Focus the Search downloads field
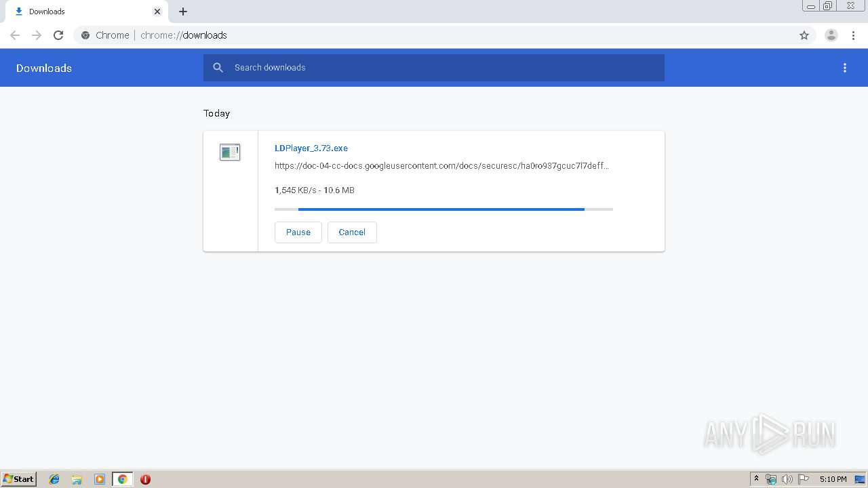 pos(434,68)
